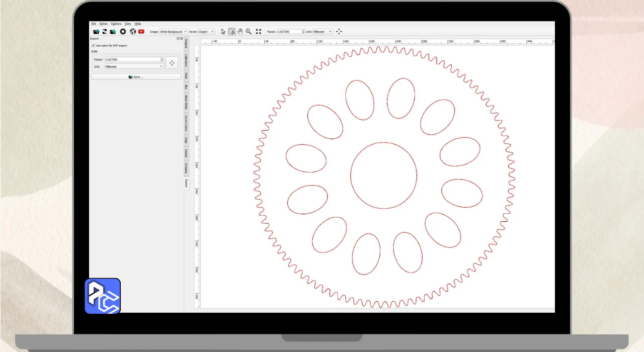Screen dimensions: 644x352
Task: Click the Save button
Action: point(136,77)
